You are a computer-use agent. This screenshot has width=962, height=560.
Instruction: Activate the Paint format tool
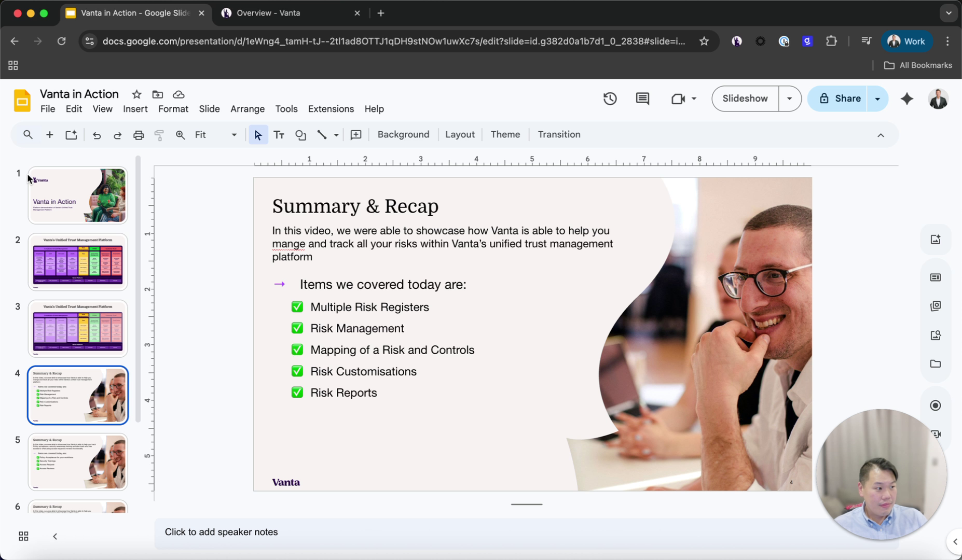[159, 134]
